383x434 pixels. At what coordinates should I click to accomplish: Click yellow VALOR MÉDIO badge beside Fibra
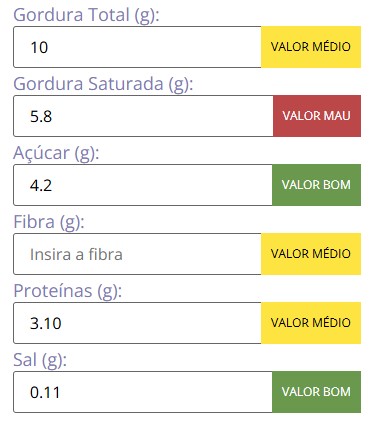pos(311,254)
